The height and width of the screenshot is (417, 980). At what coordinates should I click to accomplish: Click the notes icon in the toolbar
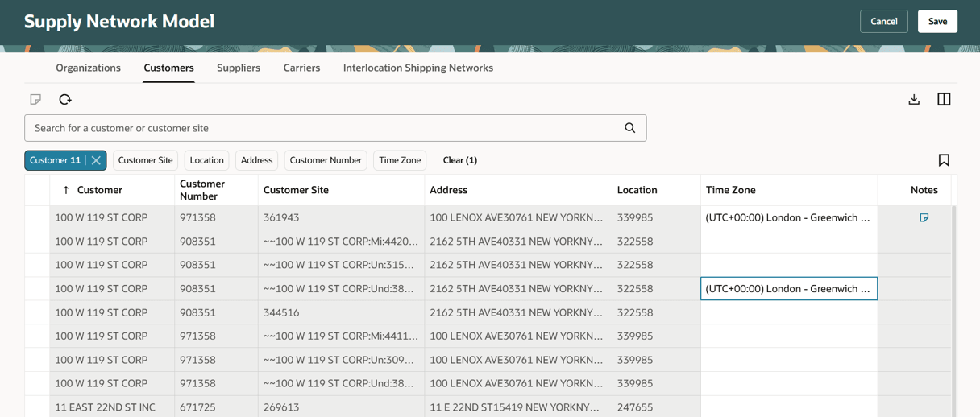pos(35,99)
